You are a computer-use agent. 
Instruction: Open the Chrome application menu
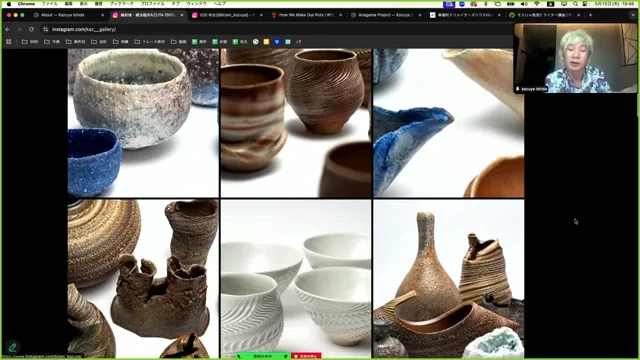pos(26,4)
